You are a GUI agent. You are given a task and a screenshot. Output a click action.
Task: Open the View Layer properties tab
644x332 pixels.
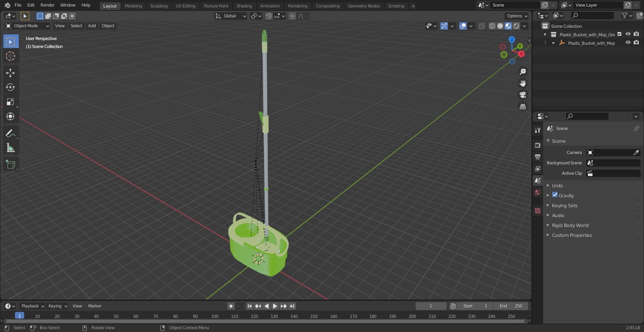click(x=537, y=169)
